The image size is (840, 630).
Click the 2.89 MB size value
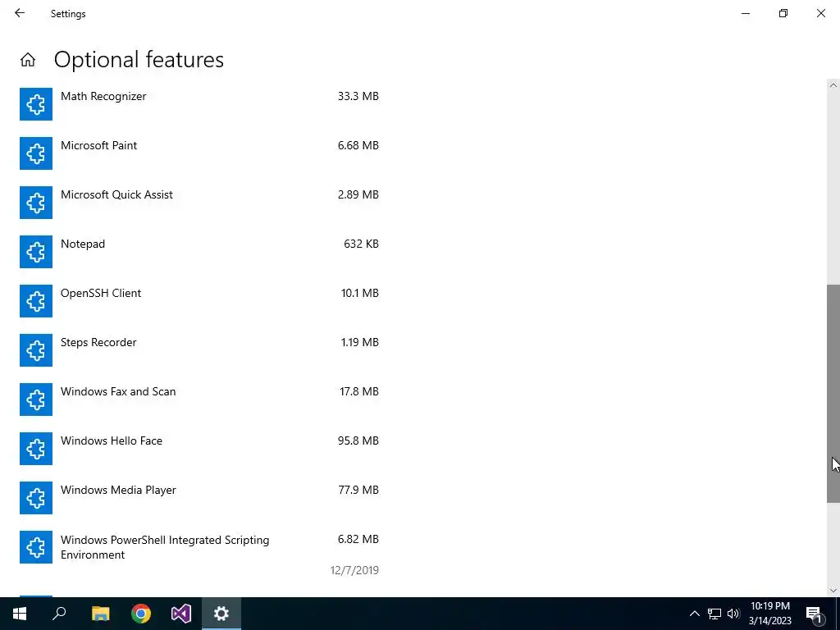(x=358, y=195)
